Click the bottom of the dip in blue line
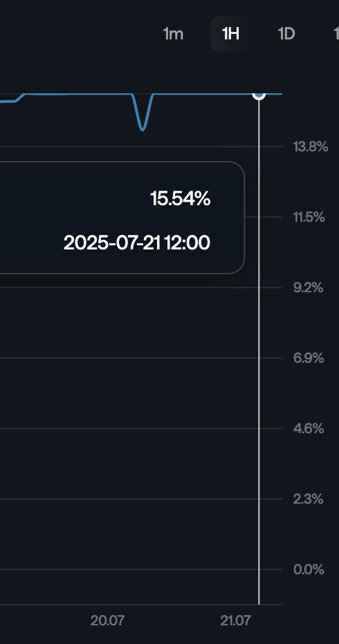The width and height of the screenshot is (339, 644). pos(143,129)
